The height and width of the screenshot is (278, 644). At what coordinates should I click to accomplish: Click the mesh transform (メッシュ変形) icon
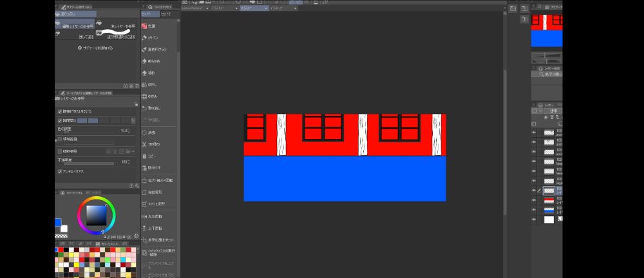pos(144,204)
